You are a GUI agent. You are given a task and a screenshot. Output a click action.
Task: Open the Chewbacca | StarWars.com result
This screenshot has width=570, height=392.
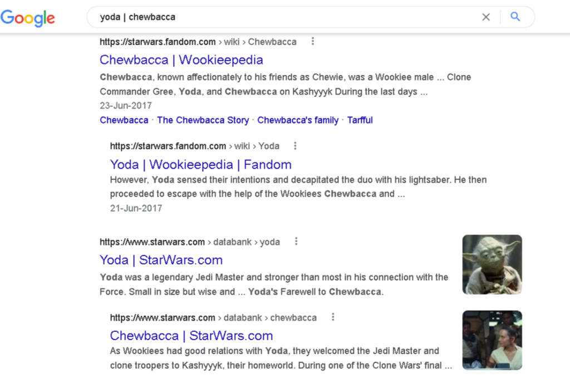coord(191,335)
